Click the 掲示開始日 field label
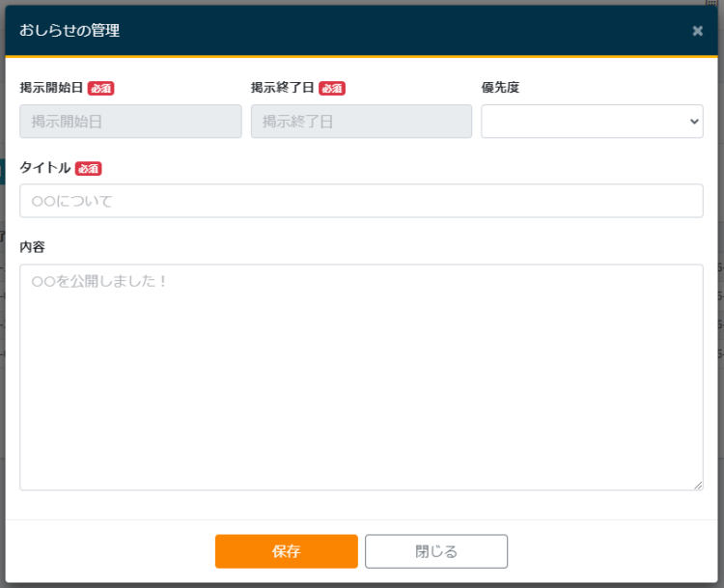Image resolution: width=724 pixels, height=588 pixels. point(51,88)
